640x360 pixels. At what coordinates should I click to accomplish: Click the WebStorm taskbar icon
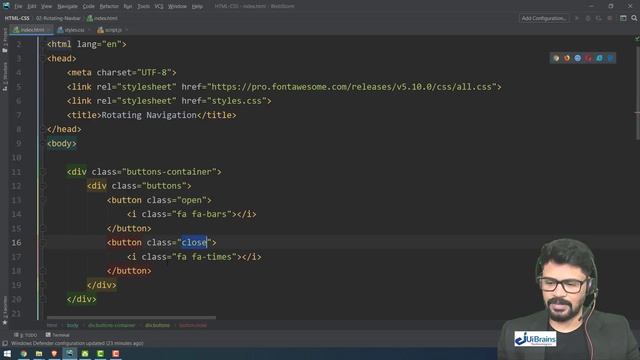coord(69,354)
